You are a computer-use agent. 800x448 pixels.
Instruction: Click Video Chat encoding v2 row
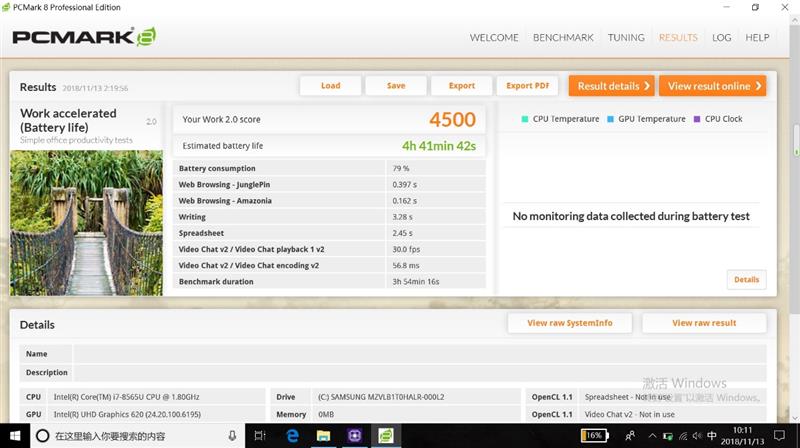pos(330,265)
